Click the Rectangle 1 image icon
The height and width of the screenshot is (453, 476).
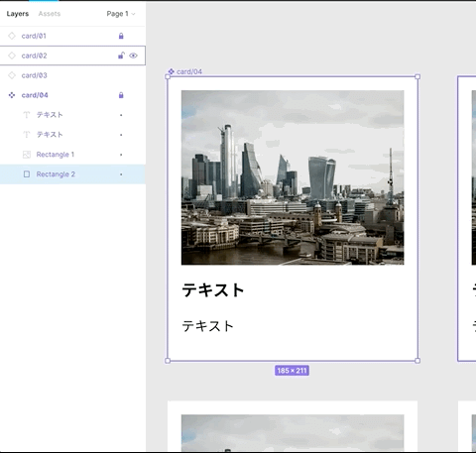coord(27,155)
